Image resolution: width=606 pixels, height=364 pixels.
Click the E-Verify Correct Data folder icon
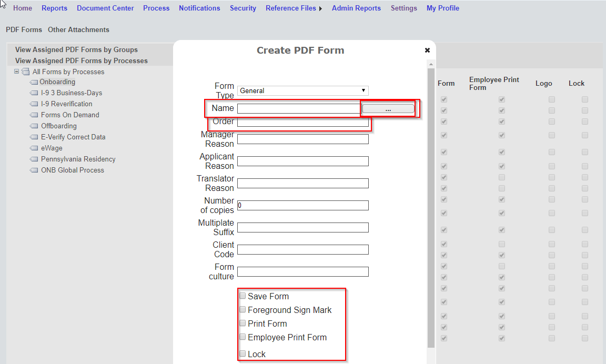click(x=33, y=137)
